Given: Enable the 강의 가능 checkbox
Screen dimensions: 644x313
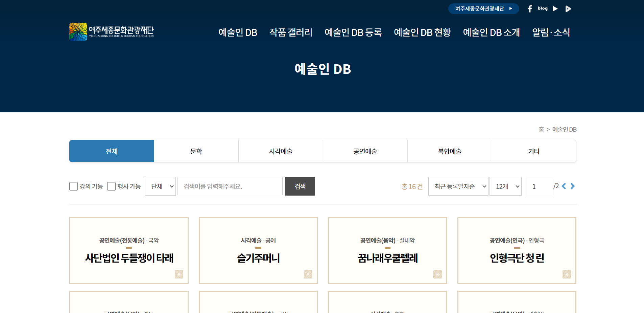Looking at the screenshot, I should pyautogui.click(x=73, y=186).
